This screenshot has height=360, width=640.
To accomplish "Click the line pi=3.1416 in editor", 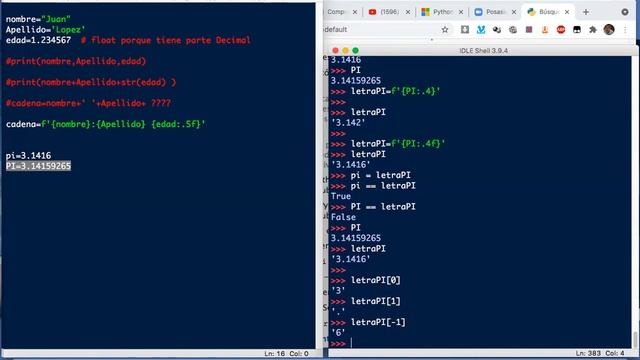I will (x=29, y=156).
